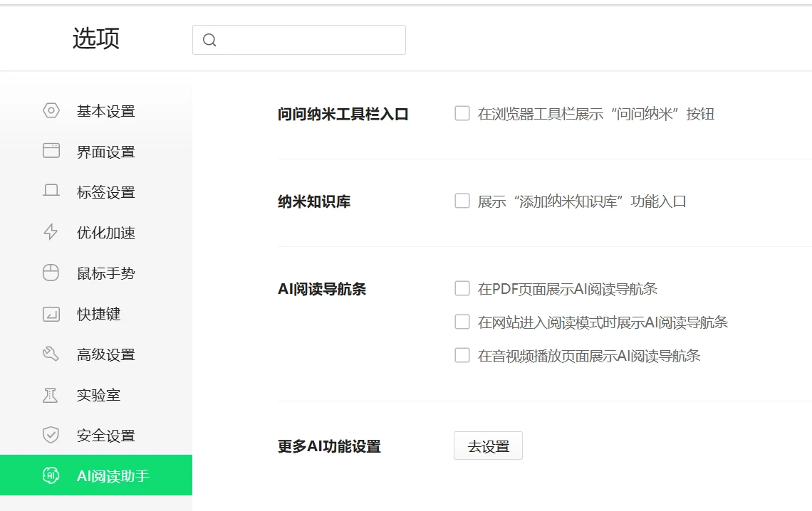Enable 在音视频播放页面展示AI阅读导航条

click(x=462, y=356)
